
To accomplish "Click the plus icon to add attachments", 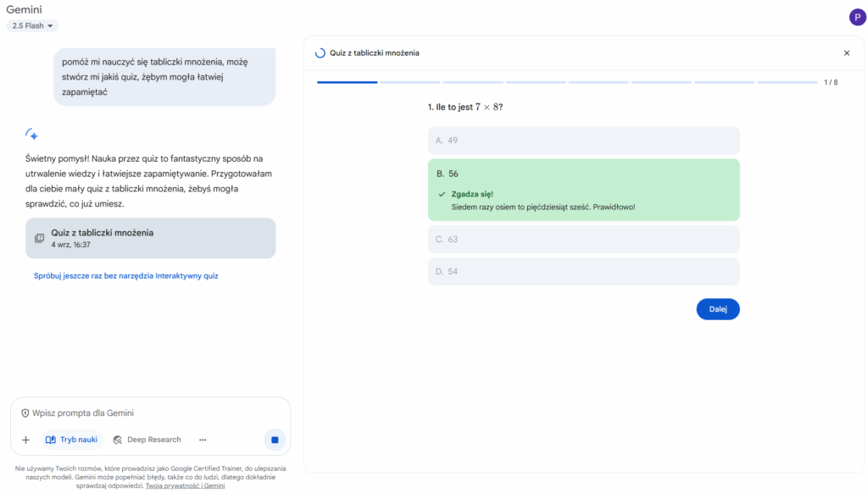I will 25,440.
